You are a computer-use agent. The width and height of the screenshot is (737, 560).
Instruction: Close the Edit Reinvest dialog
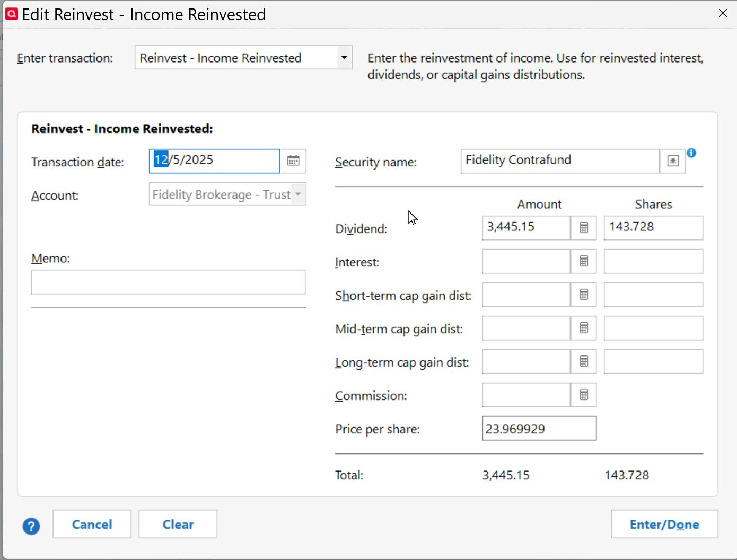pos(723,13)
